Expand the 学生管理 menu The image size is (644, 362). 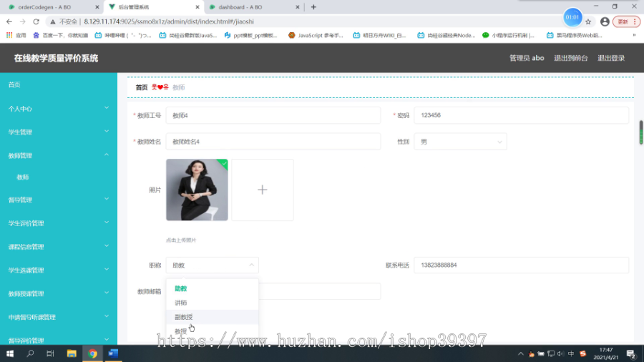[x=59, y=132]
